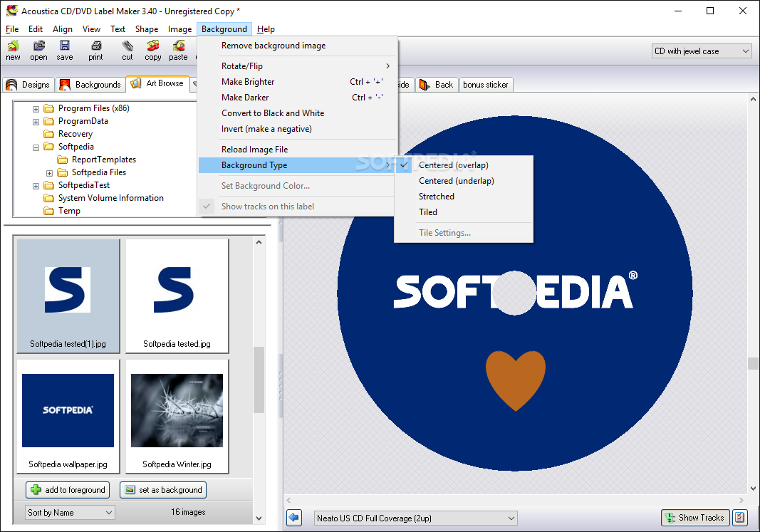This screenshot has height=532, width=760.
Task: Open the CD with jewel case dropdown
Action: pyautogui.click(x=702, y=51)
